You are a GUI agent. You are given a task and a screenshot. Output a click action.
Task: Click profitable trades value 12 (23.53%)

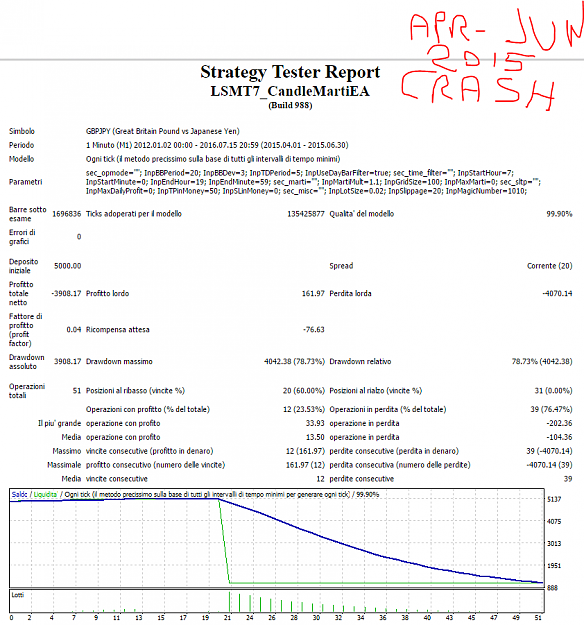(304, 409)
